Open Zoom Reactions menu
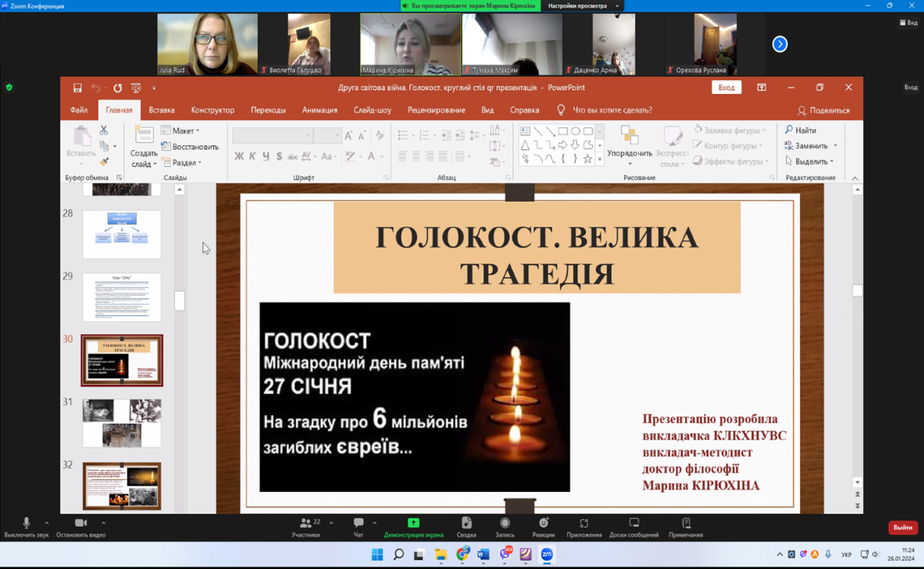The image size is (924, 569). point(543,524)
